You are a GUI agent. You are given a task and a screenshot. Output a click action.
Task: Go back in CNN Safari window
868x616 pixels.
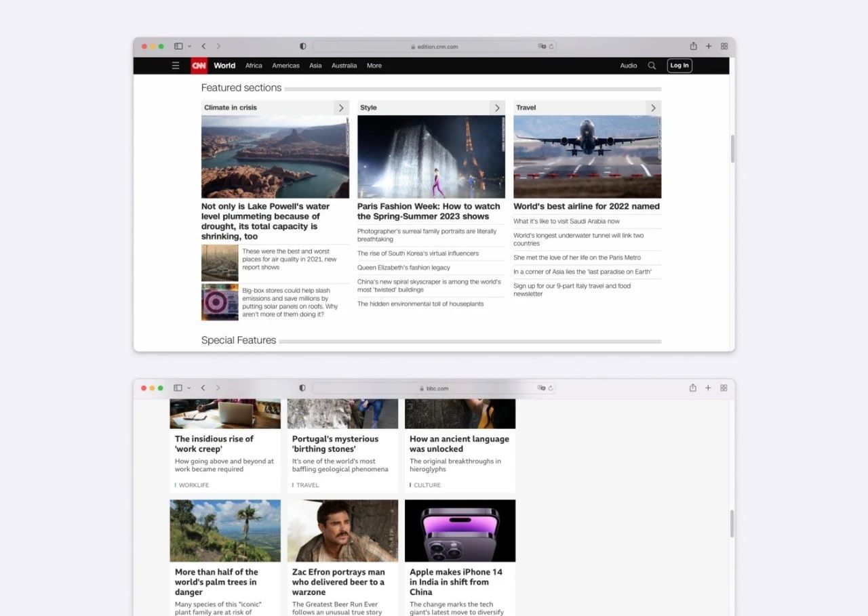203,46
